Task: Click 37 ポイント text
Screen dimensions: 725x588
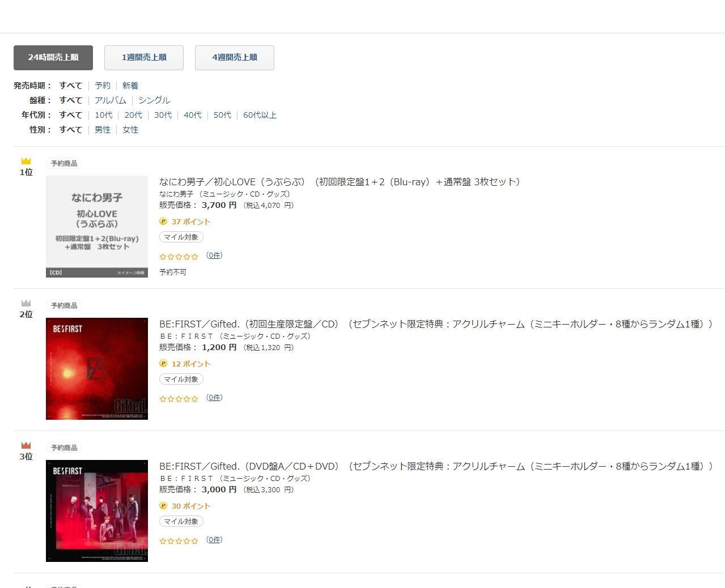Action: [191, 222]
